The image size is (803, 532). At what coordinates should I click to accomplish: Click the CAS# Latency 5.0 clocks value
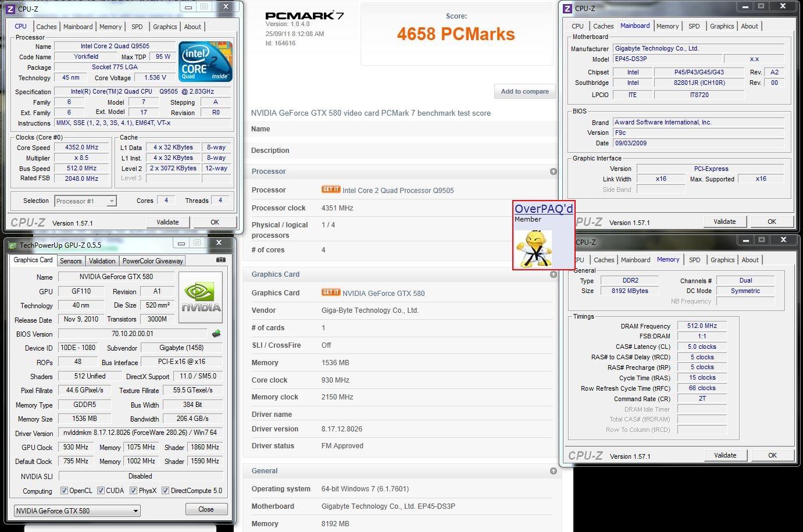point(702,347)
